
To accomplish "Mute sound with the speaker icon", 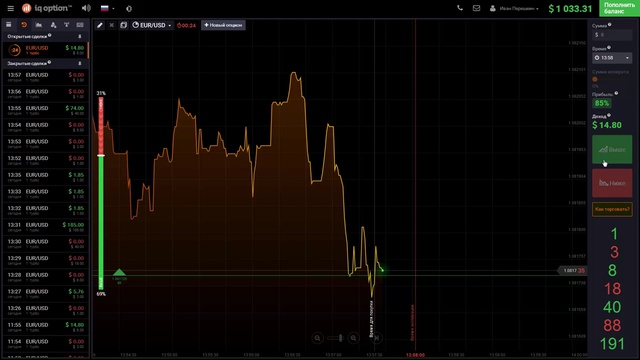I will [x=86, y=8].
